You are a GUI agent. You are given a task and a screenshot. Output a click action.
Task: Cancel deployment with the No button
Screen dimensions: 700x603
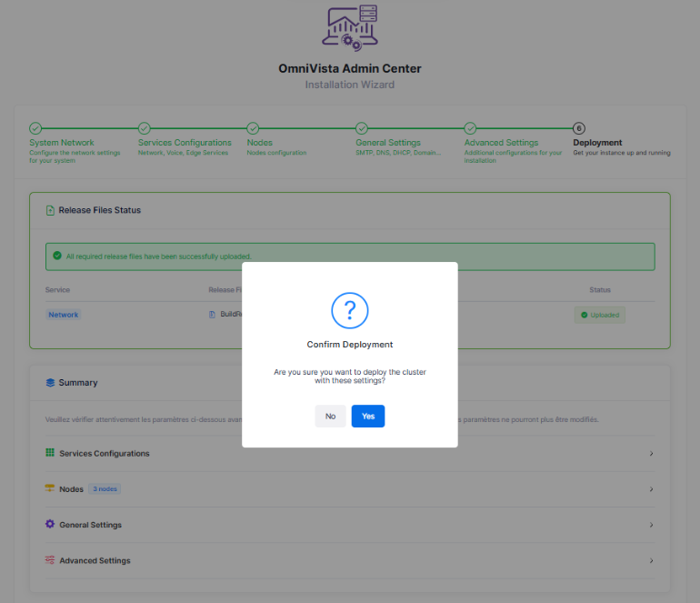tap(330, 416)
